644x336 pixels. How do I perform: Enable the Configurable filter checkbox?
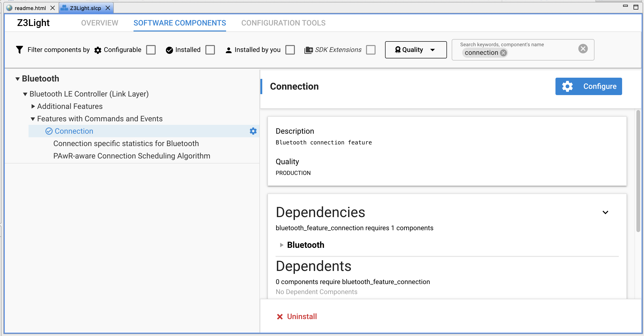[151, 50]
